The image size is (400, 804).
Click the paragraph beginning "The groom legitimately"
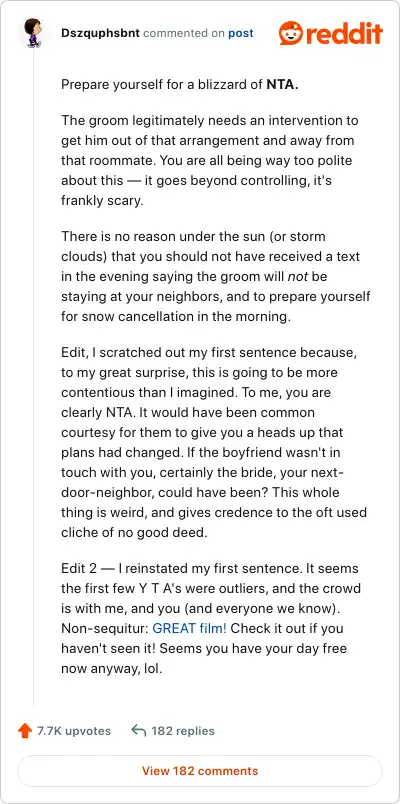pyautogui.click(x=210, y=160)
